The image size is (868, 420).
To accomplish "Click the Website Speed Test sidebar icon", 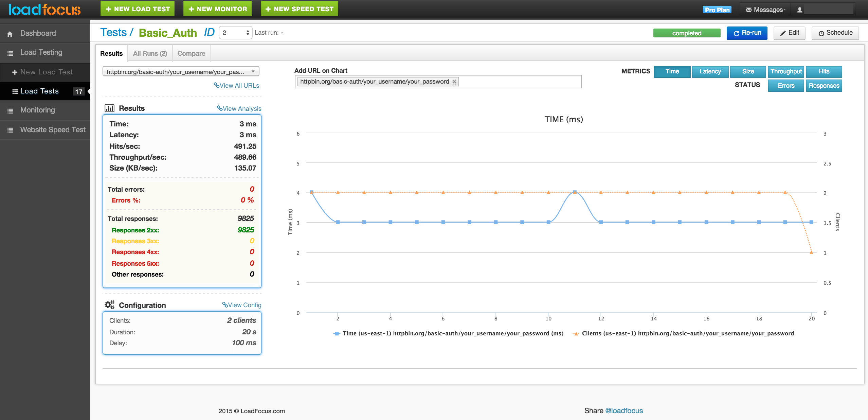I will click(10, 130).
